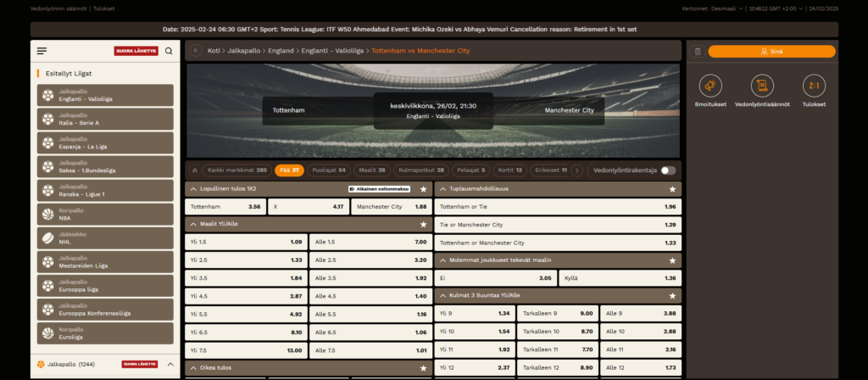868x380 pixels.
Task: Select the Pää 37 tab
Action: coord(289,170)
